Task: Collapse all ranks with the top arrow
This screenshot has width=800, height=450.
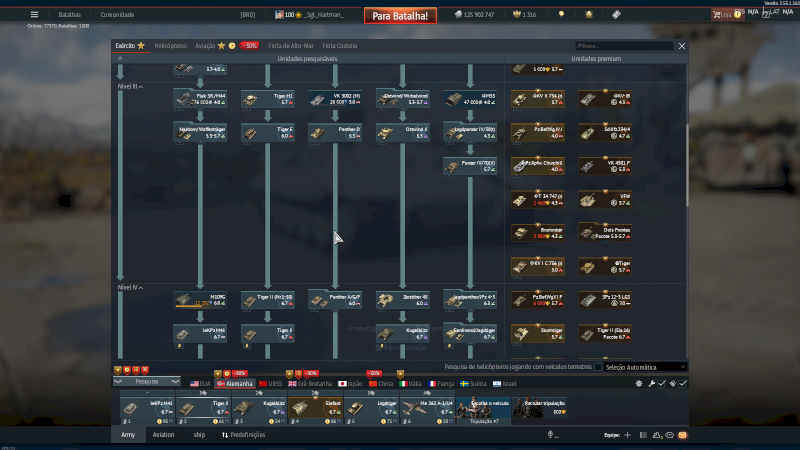Action: coord(120,59)
